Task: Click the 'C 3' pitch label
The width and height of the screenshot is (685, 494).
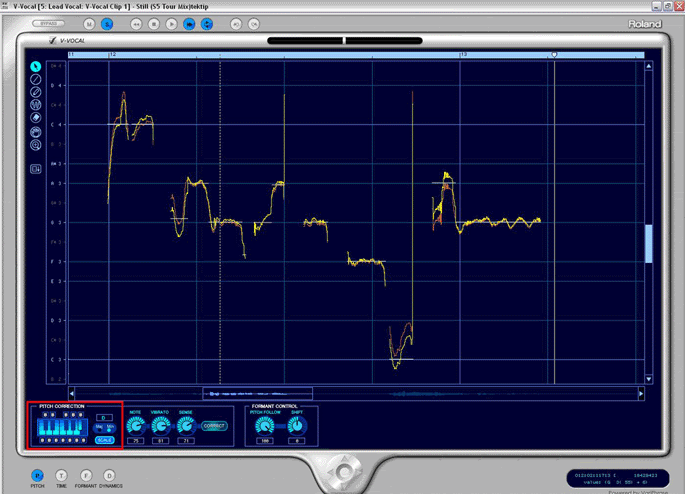Action: 57,359
